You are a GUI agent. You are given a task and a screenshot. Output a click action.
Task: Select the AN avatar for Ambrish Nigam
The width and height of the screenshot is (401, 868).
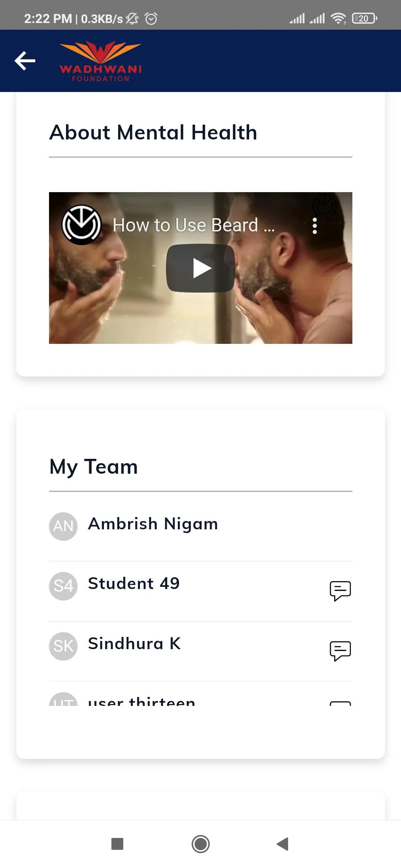point(63,526)
